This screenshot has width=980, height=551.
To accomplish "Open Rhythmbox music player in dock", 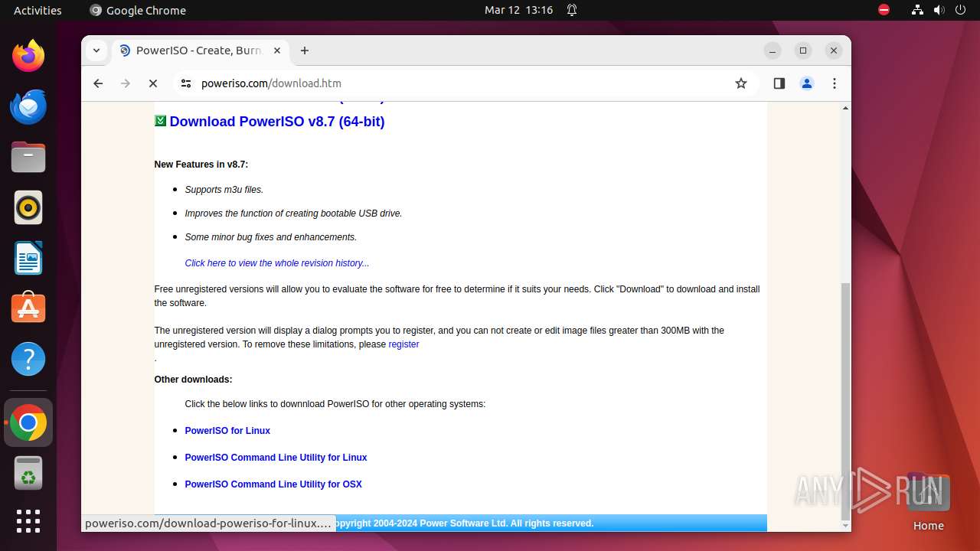I will point(28,207).
